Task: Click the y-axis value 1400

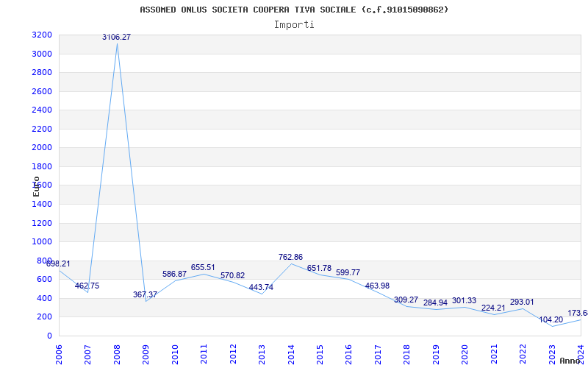Action: pyautogui.click(x=42, y=204)
